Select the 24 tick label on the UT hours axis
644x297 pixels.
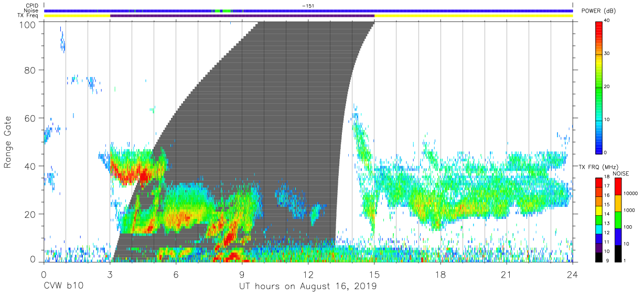point(573,274)
